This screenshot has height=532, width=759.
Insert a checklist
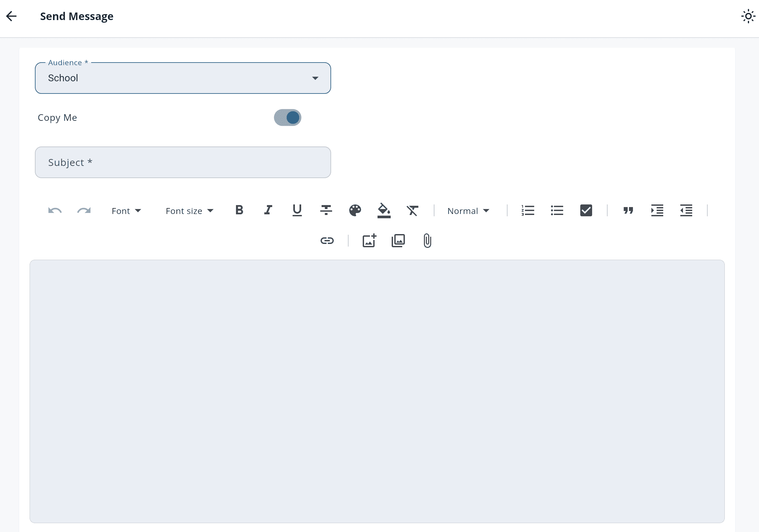coord(586,210)
